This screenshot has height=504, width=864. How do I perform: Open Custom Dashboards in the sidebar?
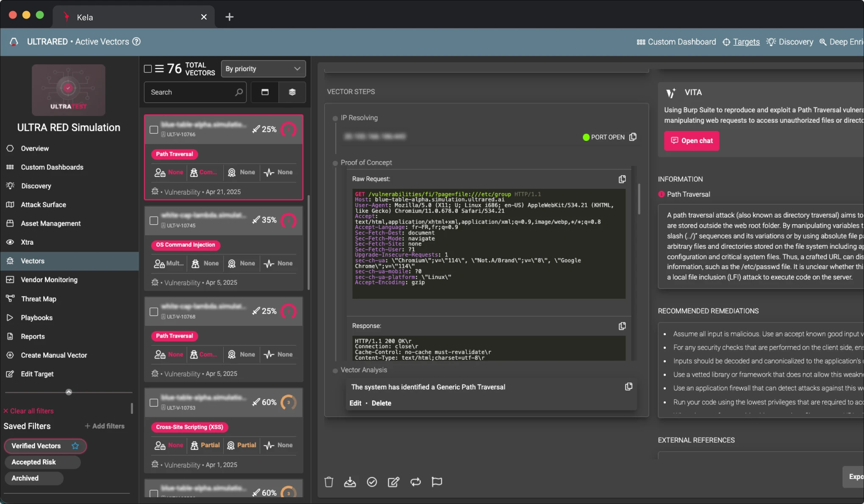(x=69, y=167)
